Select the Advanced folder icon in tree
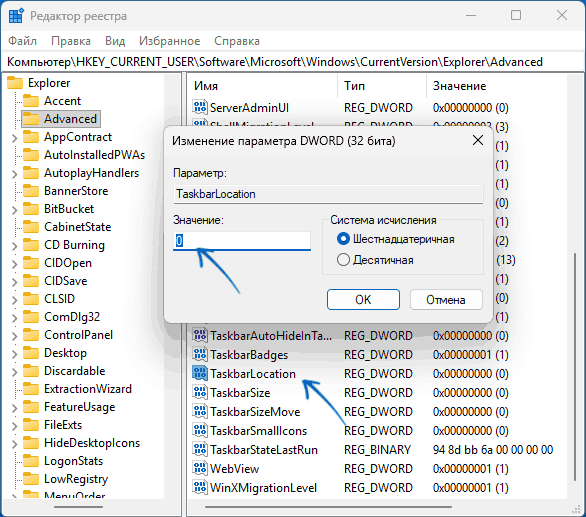The image size is (586, 517). pos(31,119)
